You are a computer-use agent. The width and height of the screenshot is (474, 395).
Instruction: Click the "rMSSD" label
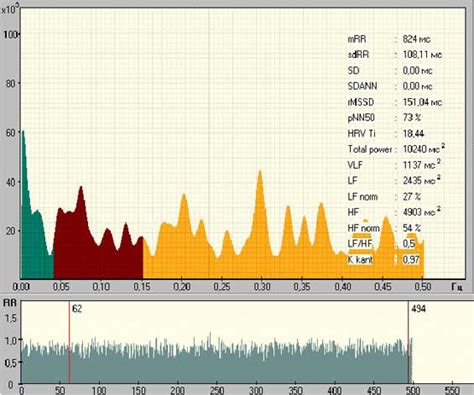[x=361, y=102]
